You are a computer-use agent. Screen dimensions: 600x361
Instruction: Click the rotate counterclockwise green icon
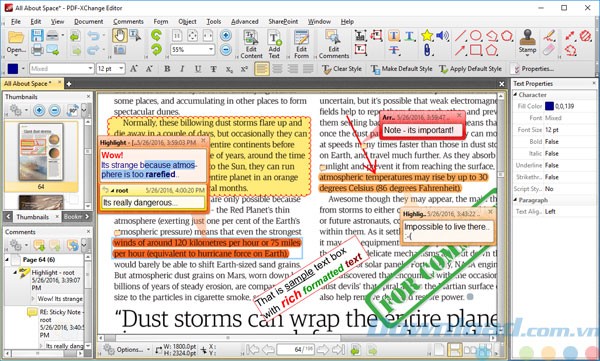pyautogui.click(x=156, y=36)
